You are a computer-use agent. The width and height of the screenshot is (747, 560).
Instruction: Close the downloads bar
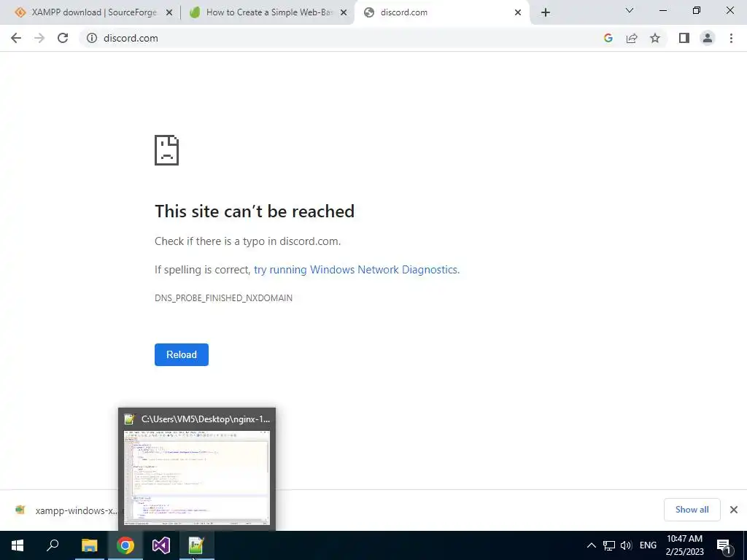click(734, 510)
